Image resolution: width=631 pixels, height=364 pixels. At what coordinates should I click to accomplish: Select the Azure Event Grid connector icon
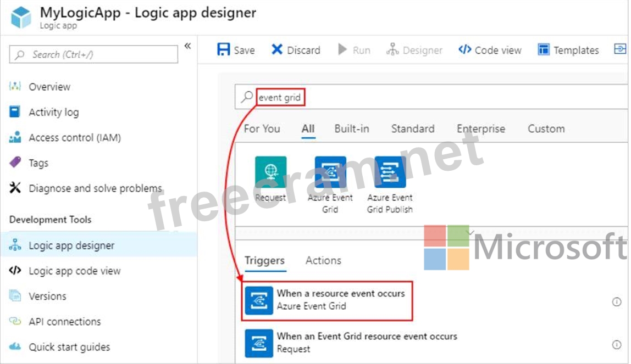[x=330, y=172]
